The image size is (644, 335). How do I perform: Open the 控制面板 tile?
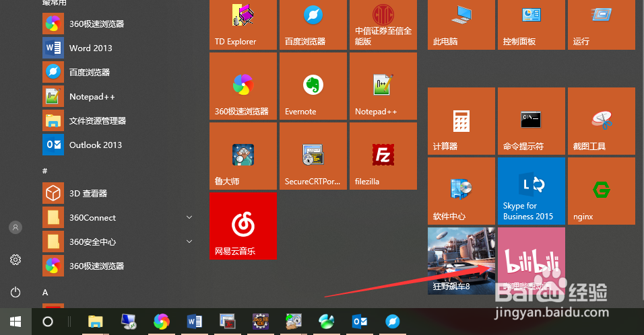pyautogui.click(x=532, y=25)
